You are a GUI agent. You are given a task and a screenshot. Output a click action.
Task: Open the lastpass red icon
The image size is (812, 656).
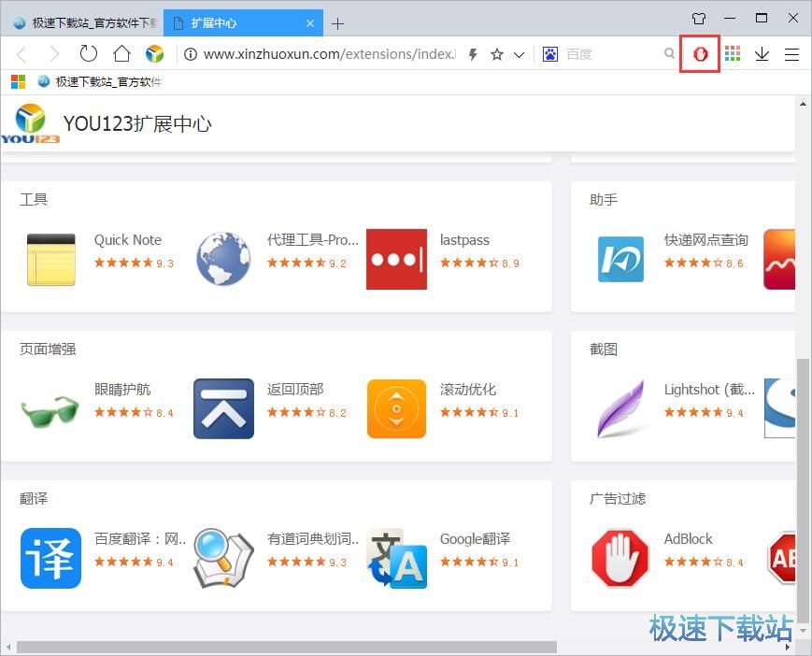coord(397,259)
